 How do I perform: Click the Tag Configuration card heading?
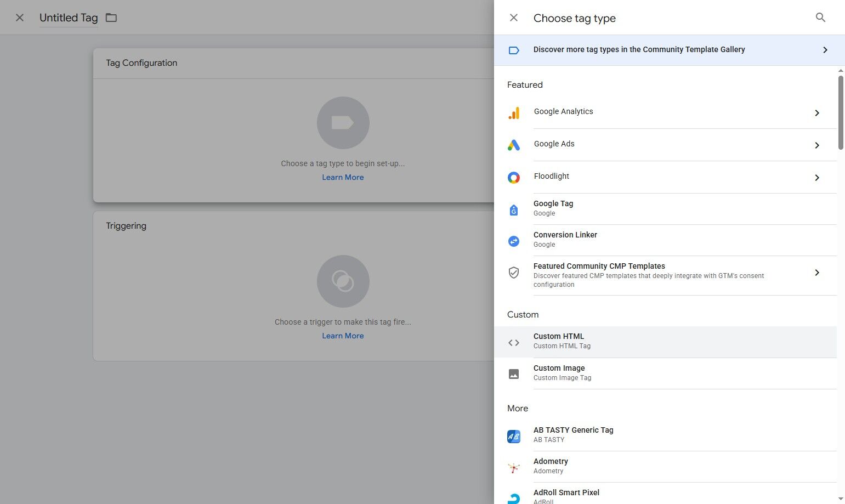[141, 63]
